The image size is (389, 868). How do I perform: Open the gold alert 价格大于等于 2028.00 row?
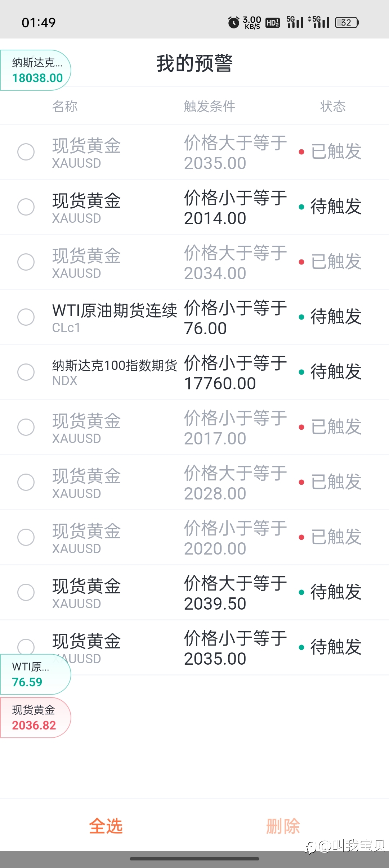(x=194, y=482)
